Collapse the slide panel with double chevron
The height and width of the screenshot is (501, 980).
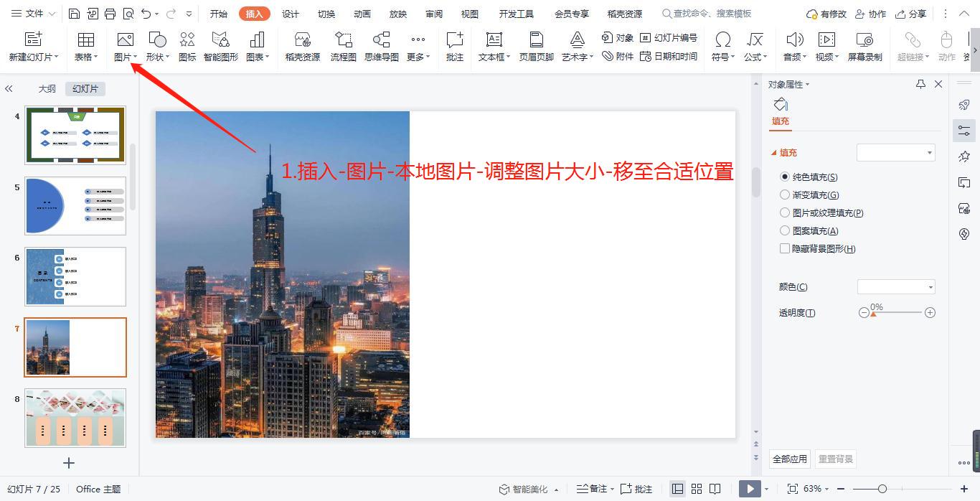[9, 88]
